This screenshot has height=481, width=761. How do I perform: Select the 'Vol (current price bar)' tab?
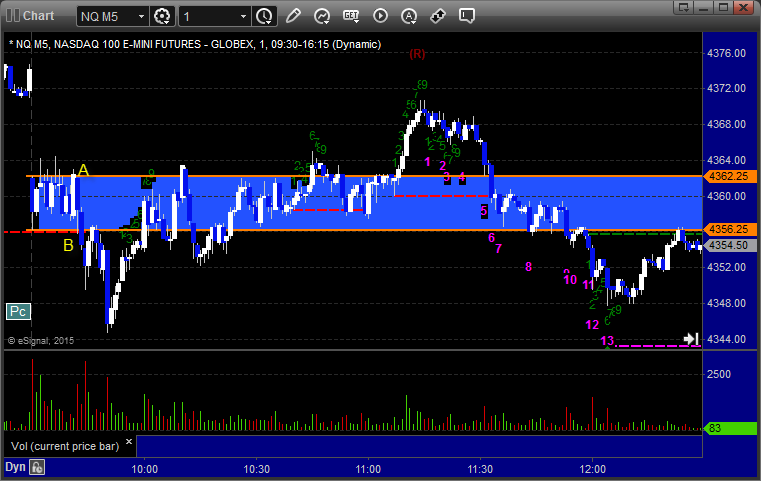(65, 446)
